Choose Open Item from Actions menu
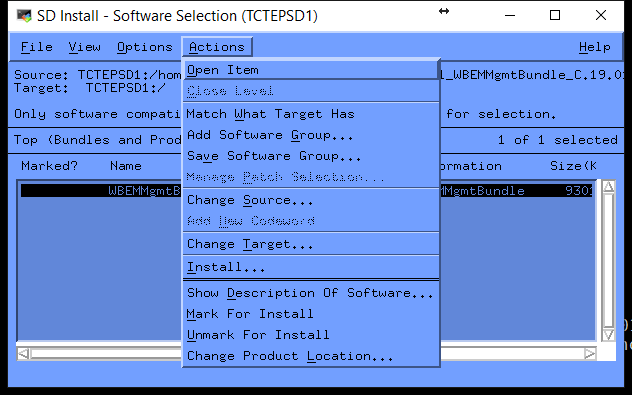Viewport: 632px width, 395px height. pyautogui.click(x=310, y=70)
